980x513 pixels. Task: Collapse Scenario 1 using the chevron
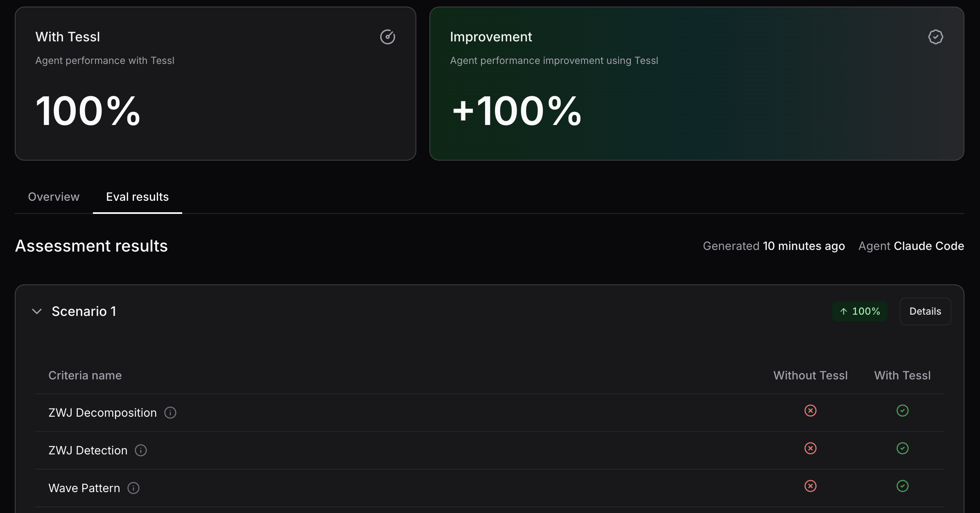click(x=37, y=311)
